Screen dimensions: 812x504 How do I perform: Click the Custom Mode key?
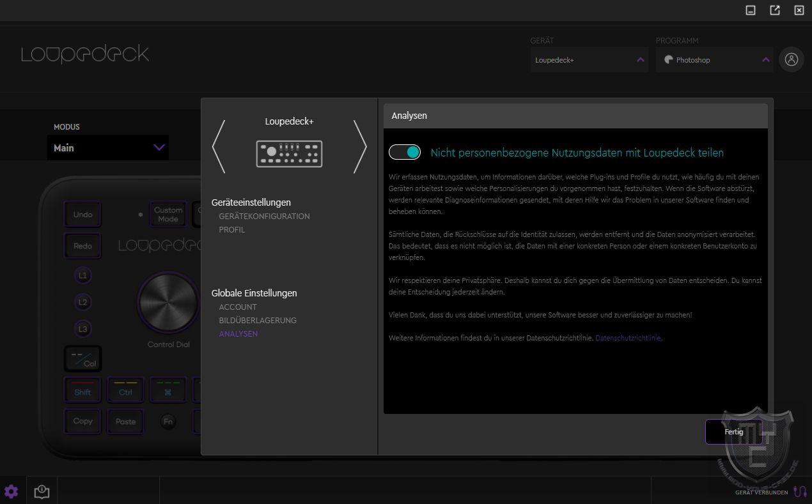pyautogui.click(x=168, y=215)
